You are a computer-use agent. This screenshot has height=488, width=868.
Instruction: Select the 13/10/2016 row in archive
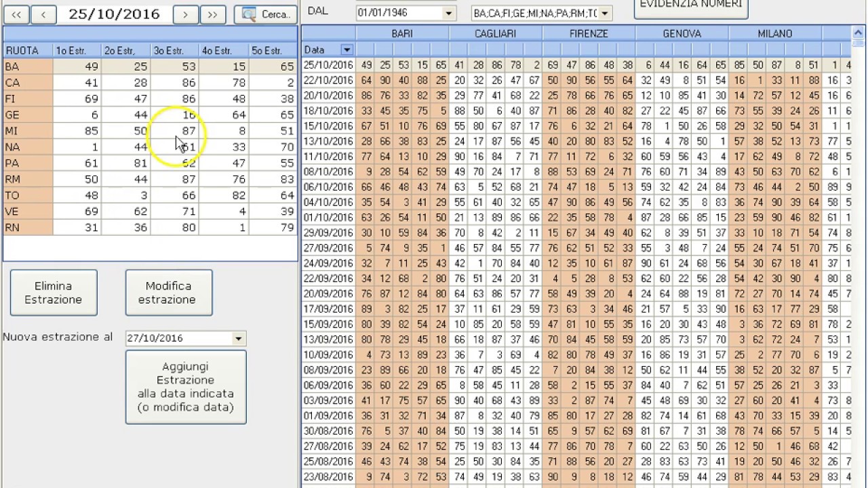576,141
